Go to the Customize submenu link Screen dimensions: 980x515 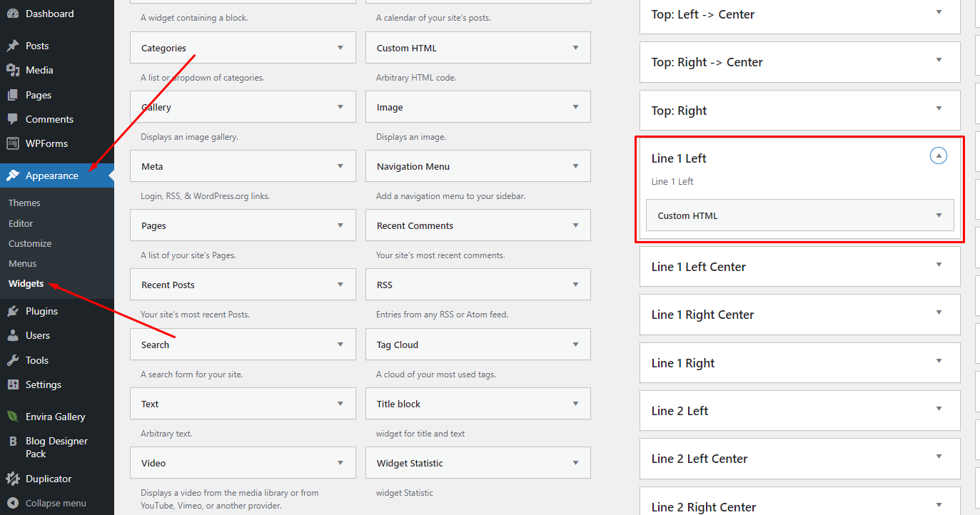pyautogui.click(x=30, y=243)
